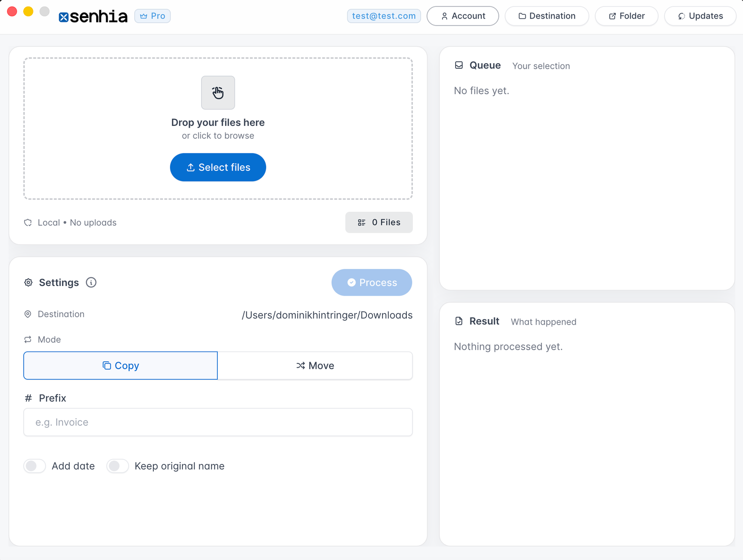Click the Settings info icon
This screenshot has width=743, height=560.
pos(91,282)
